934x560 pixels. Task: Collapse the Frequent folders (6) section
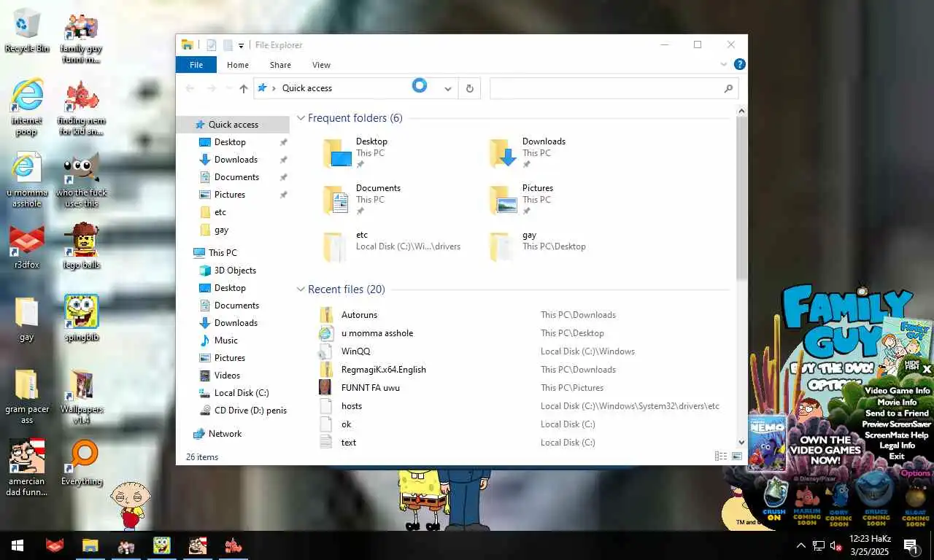301,118
